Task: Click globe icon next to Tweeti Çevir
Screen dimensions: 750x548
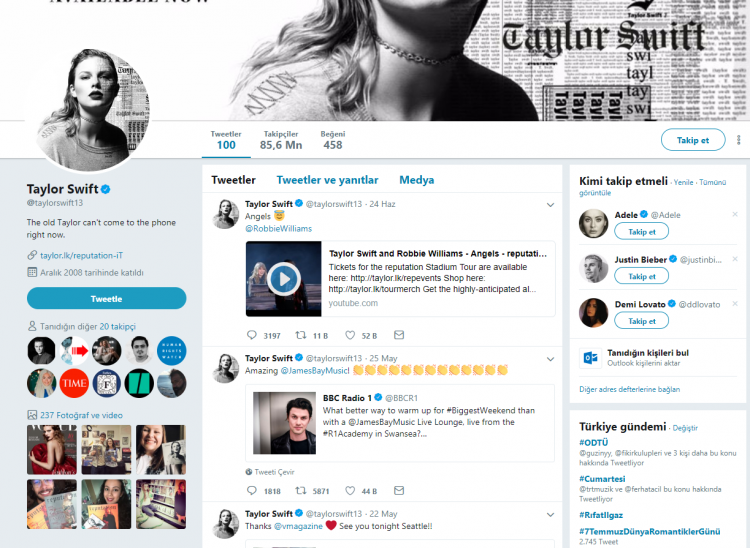Action: (249, 472)
